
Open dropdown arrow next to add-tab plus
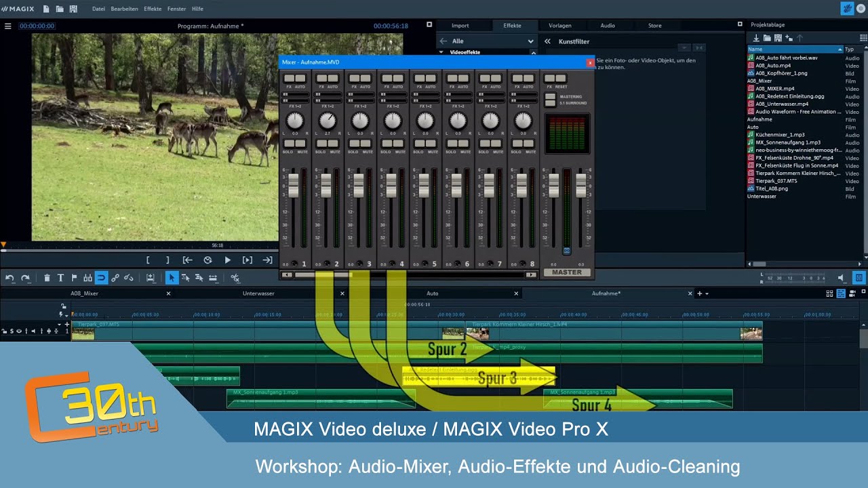click(707, 293)
